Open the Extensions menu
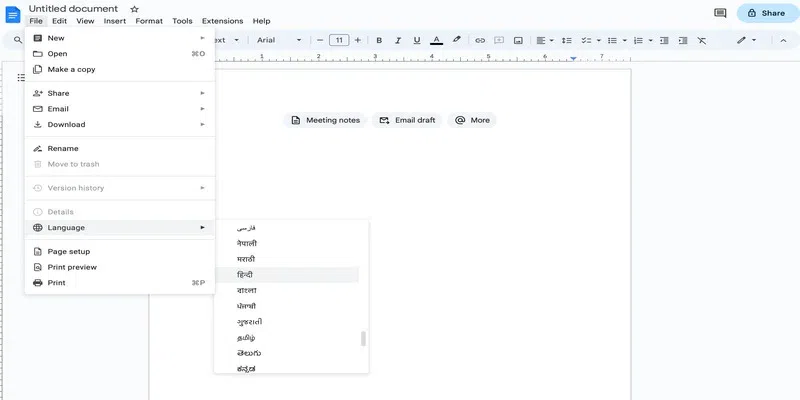 [222, 21]
